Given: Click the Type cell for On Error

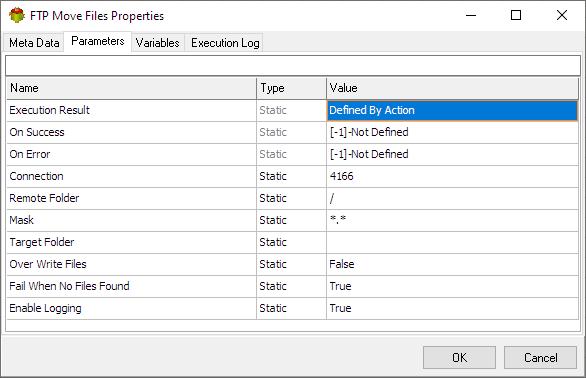Looking at the screenshot, I should point(291,154).
